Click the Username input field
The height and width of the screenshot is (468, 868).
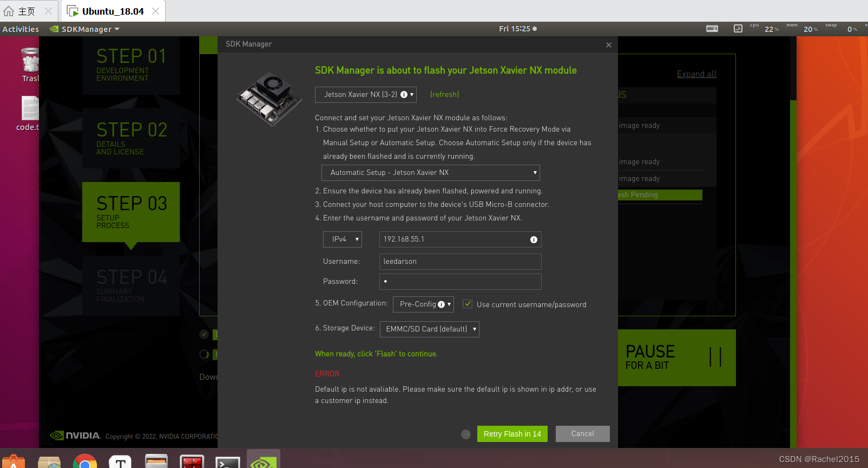point(461,262)
